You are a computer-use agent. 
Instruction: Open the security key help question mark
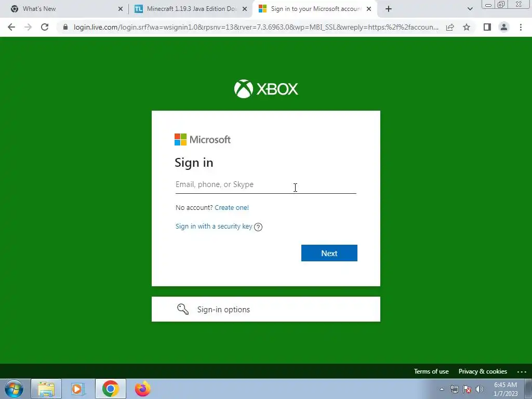[258, 227]
